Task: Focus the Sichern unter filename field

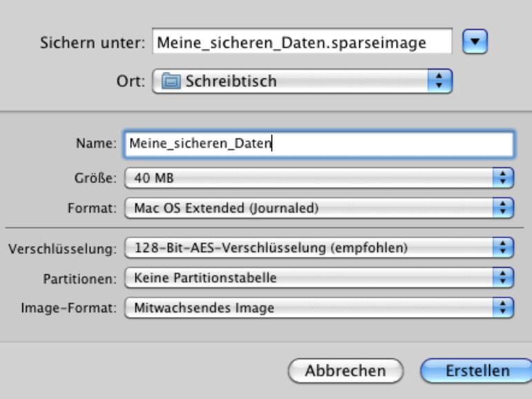Action: pos(302,43)
